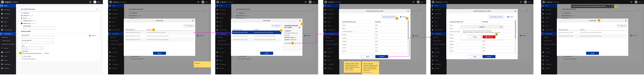The image size is (644, 76).
Task: Select the highlighted Australia Postcode LGA_2024 row
Action: click(257, 32)
